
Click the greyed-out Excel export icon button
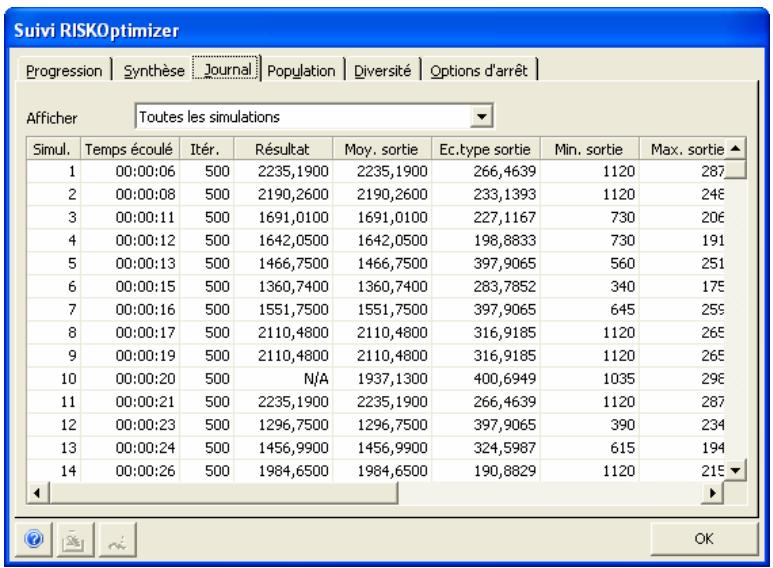pos(75,540)
